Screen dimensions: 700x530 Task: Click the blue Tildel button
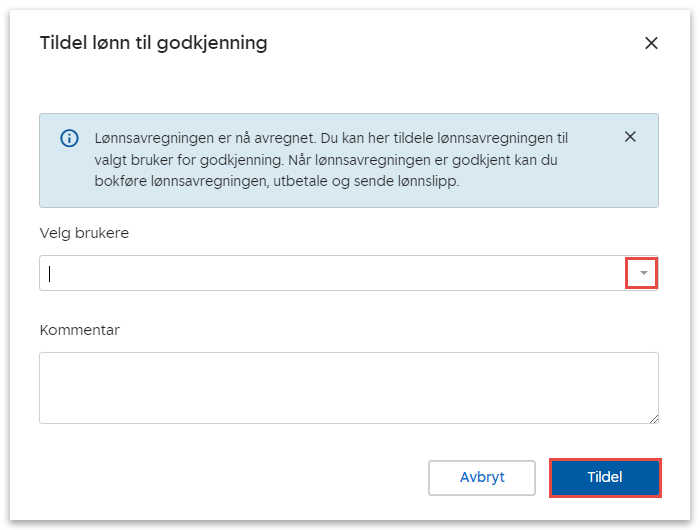point(605,477)
